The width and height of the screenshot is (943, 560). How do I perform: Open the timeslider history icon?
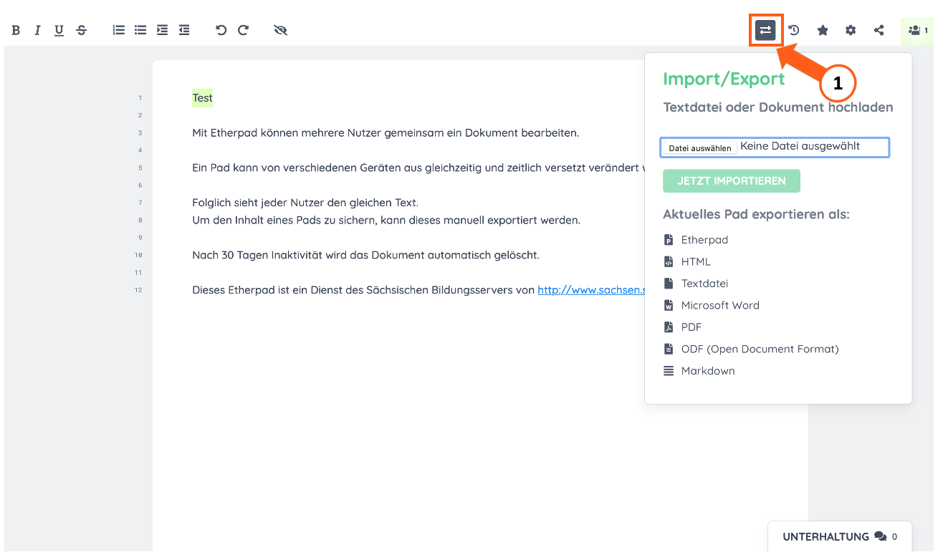[x=794, y=30]
